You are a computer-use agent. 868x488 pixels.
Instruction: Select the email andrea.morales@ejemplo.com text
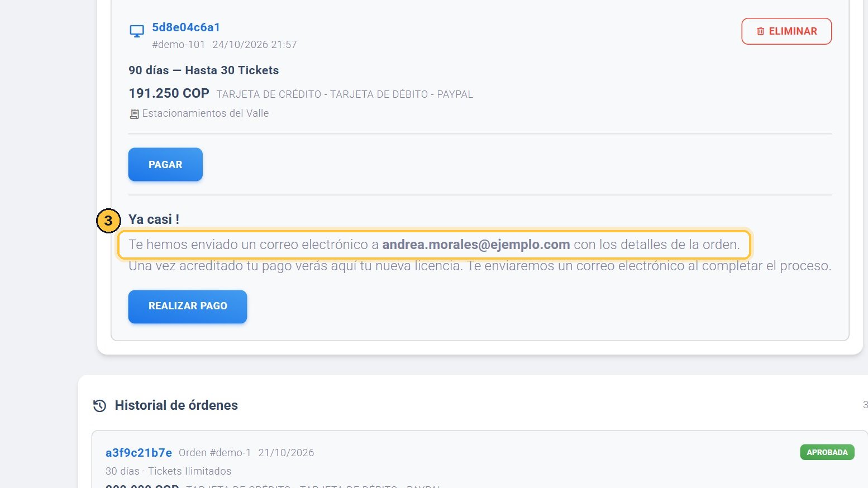476,245
